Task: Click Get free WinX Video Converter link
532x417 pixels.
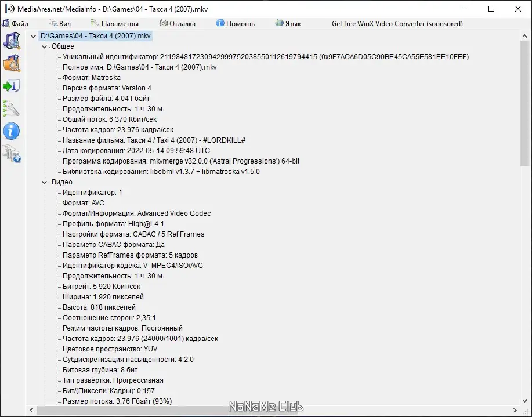Action: [397, 23]
